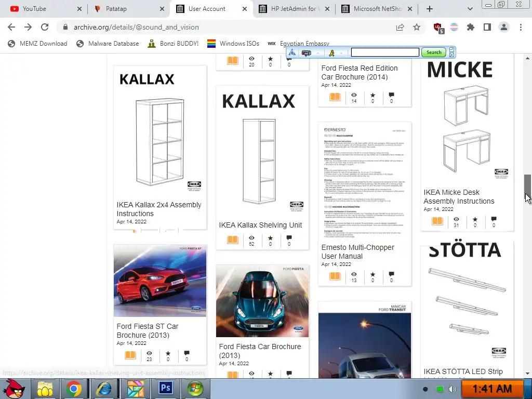Viewport: 532px width, 399px height.
Task: Favorite the Ernesto Multi-Chopper User Manual
Action: pos(373,274)
